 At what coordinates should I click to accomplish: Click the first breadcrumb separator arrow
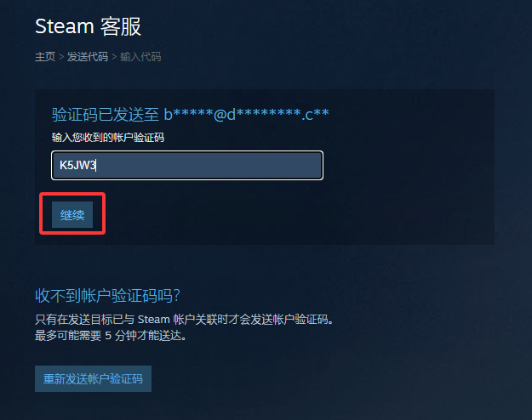coord(61,57)
